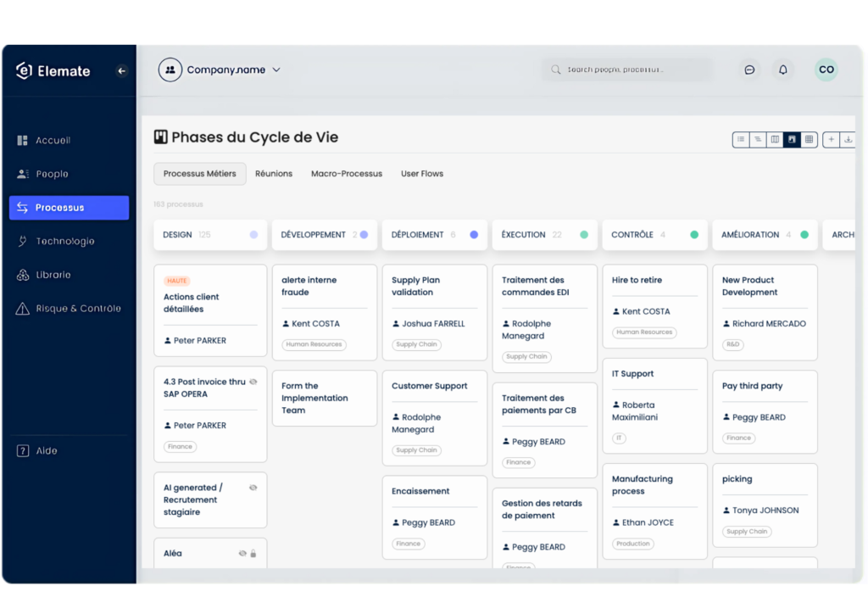Toggle visibility on the Recrutement stagiaire card
This screenshot has height=614, width=868.
(254, 488)
